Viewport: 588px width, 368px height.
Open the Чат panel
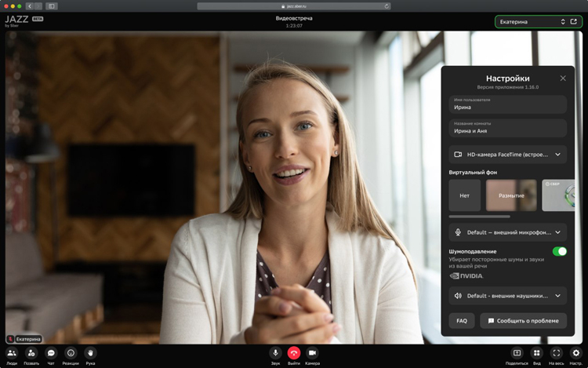point(51,353)
